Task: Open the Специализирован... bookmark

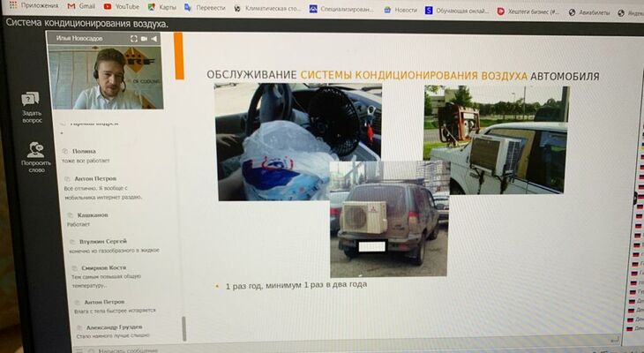Action: pyautogui.click(x=341, y=9)
